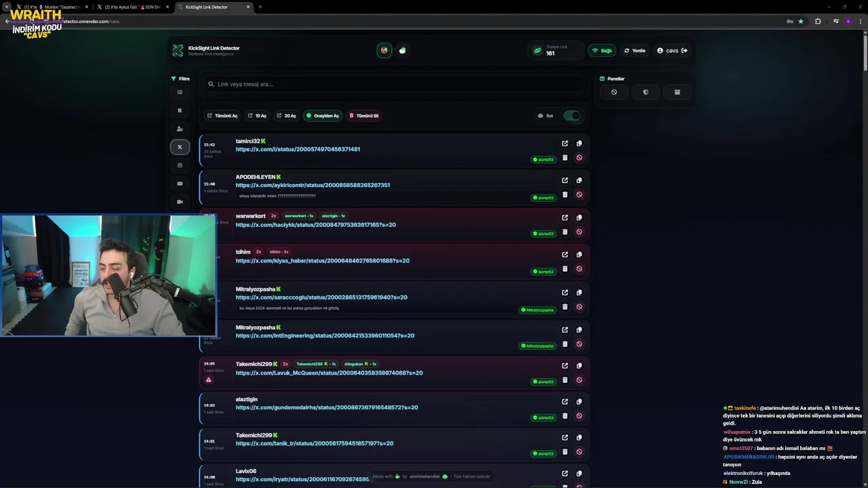Select the first avatar icon in header
Image resolution: width=868 pixels, height=488 pixels.
pos(384,50)
